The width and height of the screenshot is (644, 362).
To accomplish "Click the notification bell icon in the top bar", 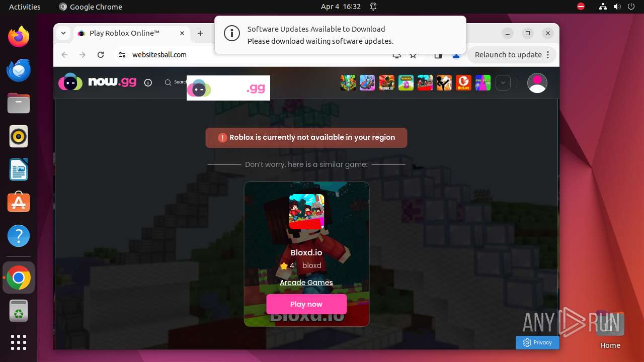I will (373, 7).
